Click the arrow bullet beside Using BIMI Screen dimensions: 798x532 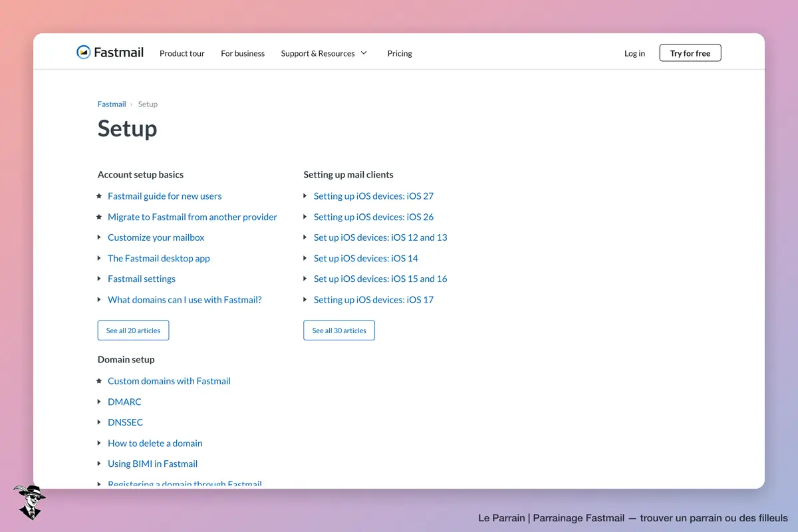pos(99,464)
